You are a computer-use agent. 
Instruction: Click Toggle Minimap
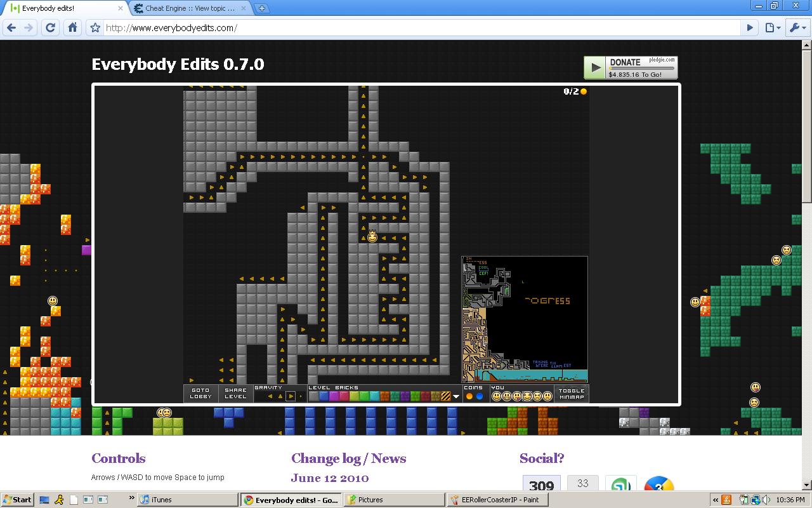572,394
